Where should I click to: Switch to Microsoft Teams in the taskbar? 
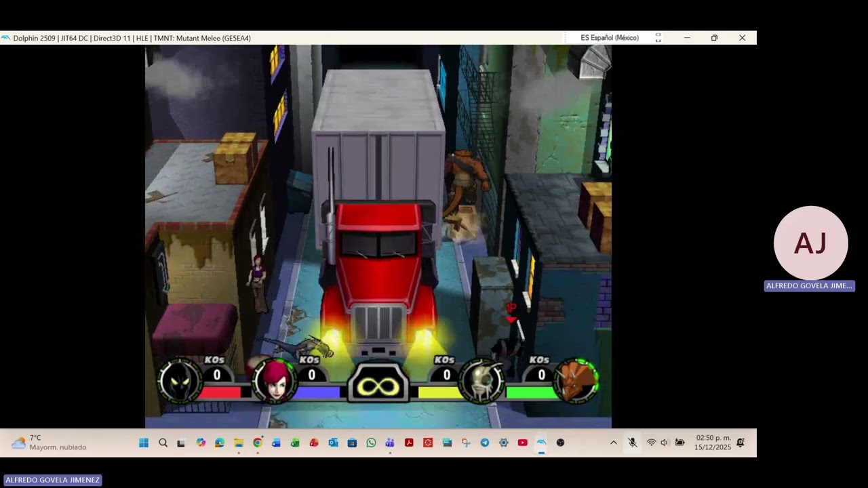390,443
